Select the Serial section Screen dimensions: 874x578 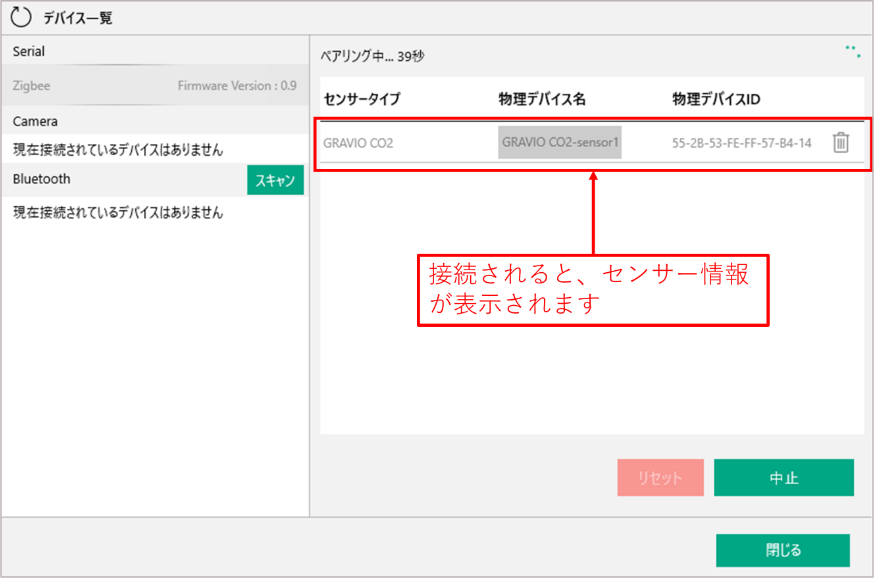point(156,51)
